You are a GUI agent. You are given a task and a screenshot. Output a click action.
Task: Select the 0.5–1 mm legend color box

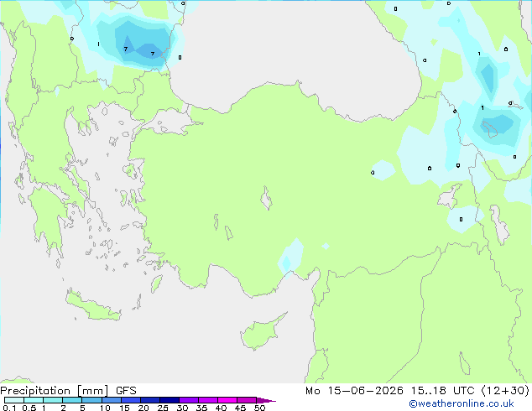[x=34, y=400]
